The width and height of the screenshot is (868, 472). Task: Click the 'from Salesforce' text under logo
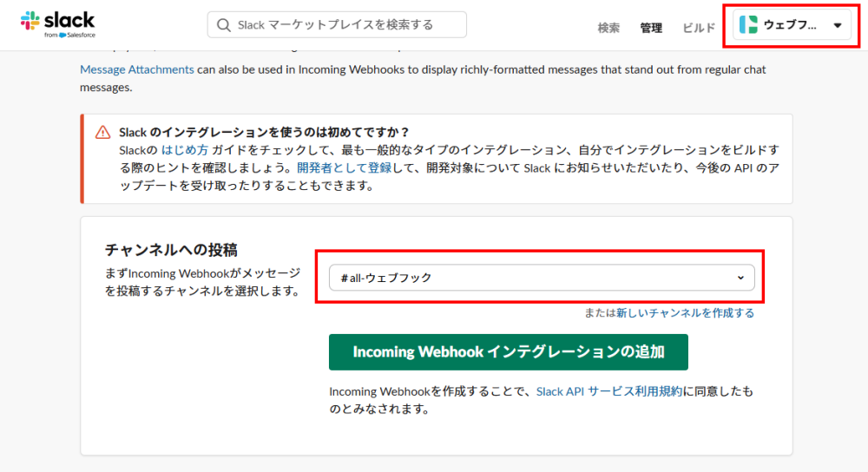coord(69,35)
